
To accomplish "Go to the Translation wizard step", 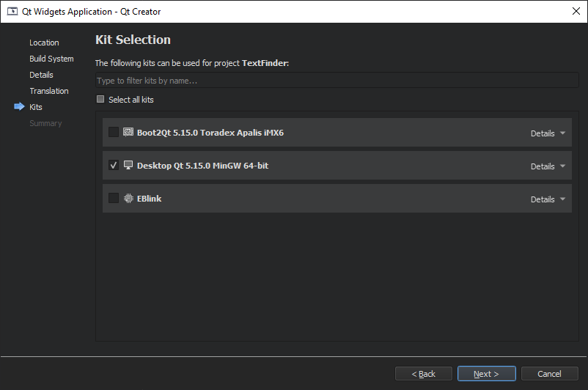I will click(x=49, y=91).
